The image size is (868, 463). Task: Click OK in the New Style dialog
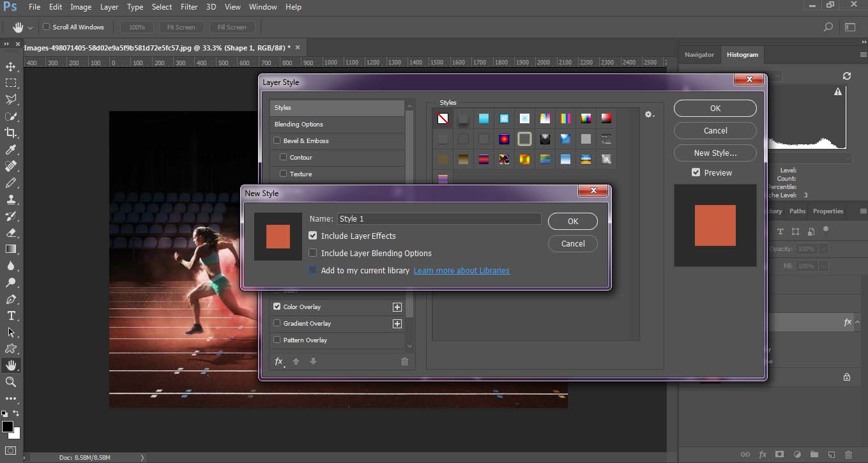point(573,221)
